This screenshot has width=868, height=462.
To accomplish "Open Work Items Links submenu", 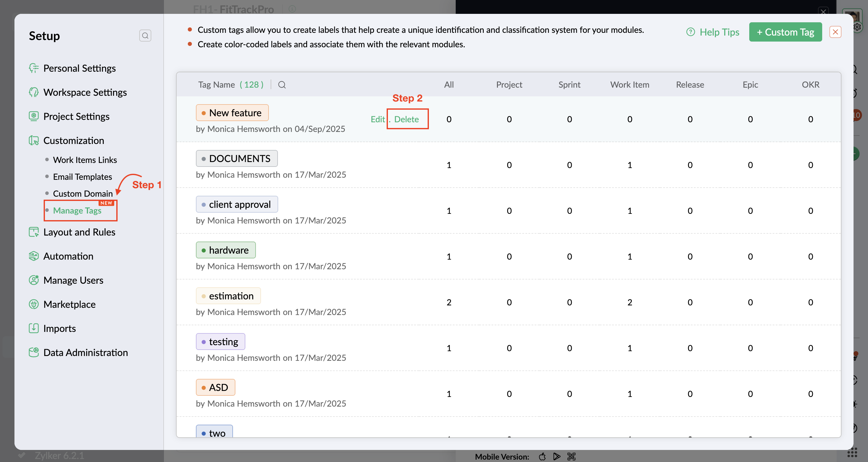I will point(85,160).
